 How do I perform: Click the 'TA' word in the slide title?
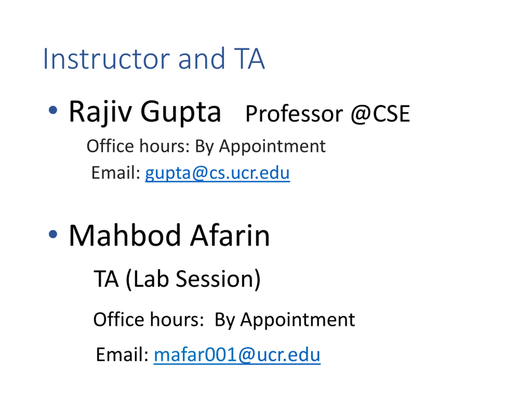[x=249, y=58]
